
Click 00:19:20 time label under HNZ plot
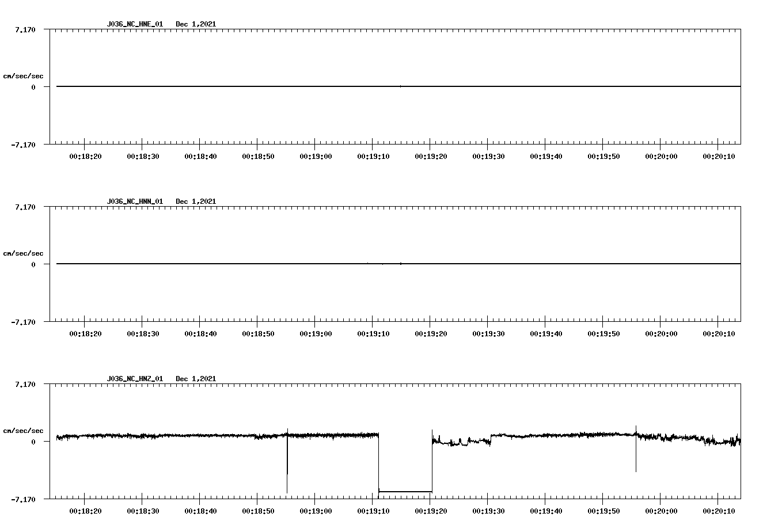point(431,511)
